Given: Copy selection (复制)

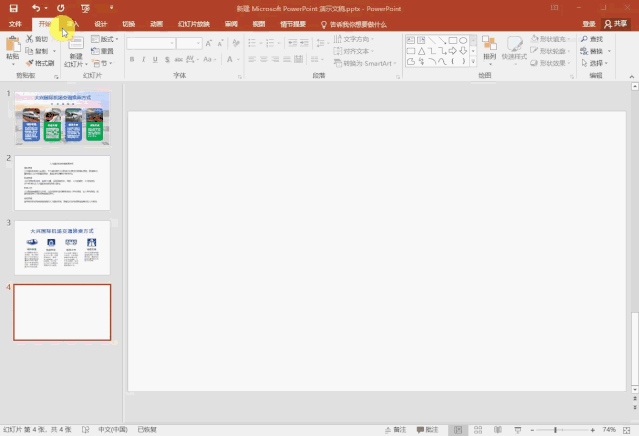Looking at the screenshot, I should click(x=37, y=51).
